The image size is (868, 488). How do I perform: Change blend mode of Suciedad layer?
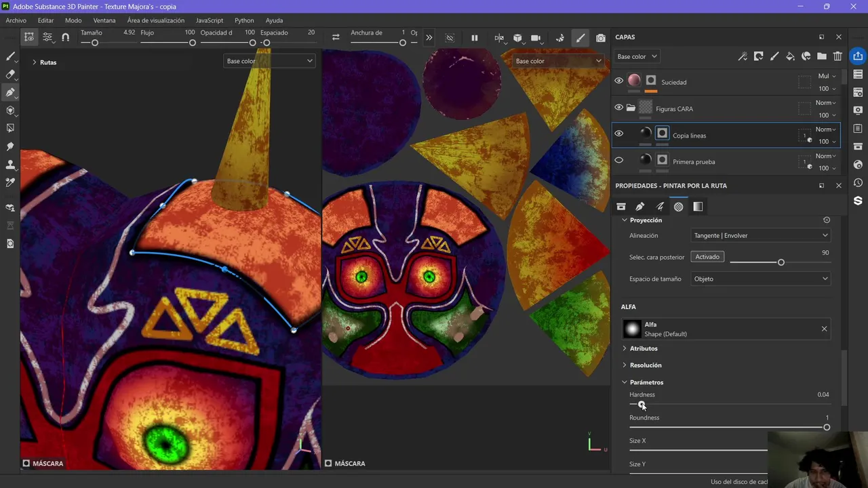pos(827,77)
